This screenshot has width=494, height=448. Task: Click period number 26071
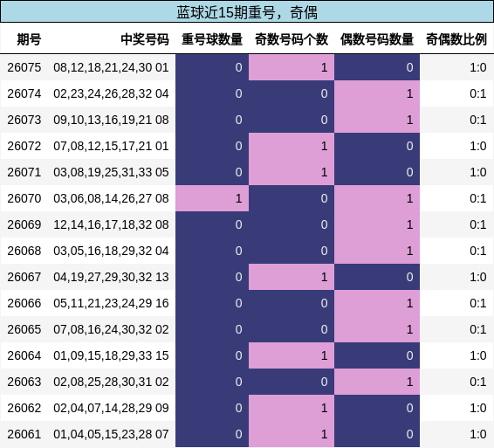click(x=24, y=172)
